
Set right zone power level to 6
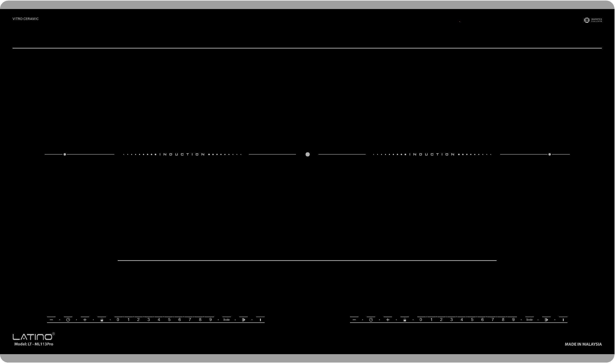click(482, 320)
